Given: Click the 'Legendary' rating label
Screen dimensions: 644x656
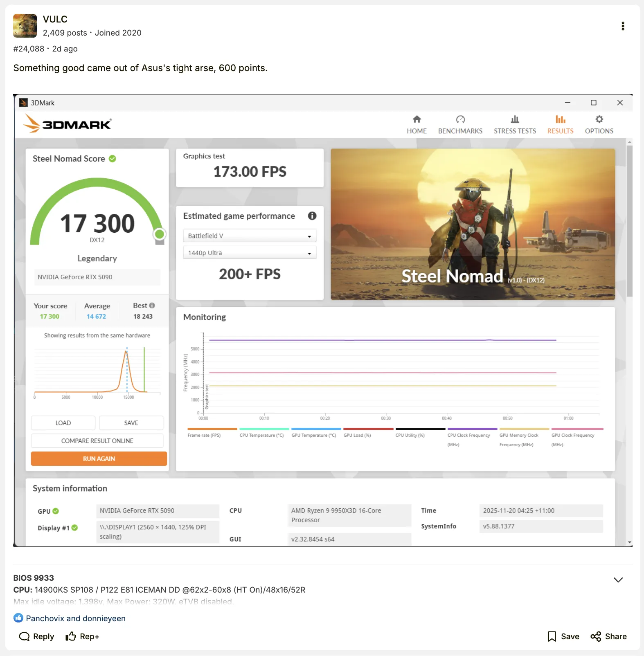Looking at the screenshot, I should [x=97, y=258].
